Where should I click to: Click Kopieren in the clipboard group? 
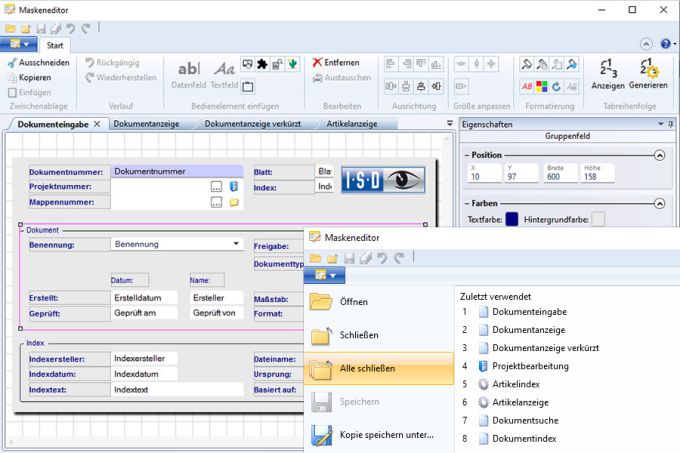34,77
